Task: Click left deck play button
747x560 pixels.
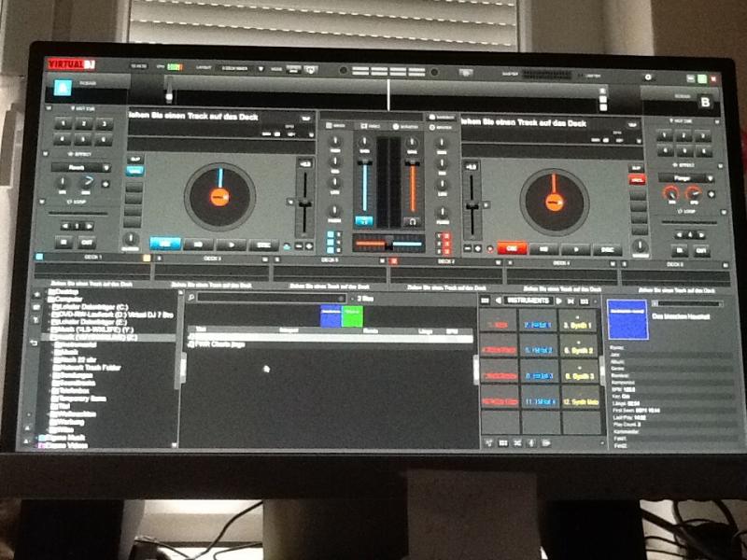Action: 231,245
